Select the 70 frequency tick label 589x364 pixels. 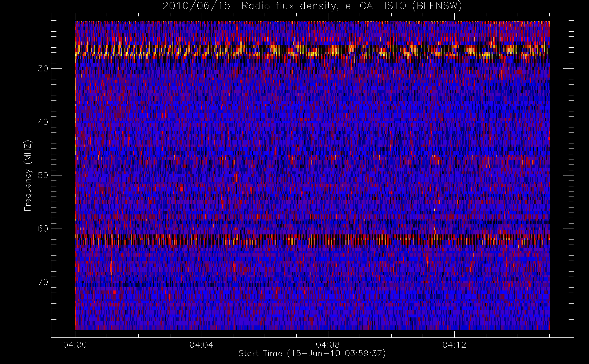coord(43,282)
